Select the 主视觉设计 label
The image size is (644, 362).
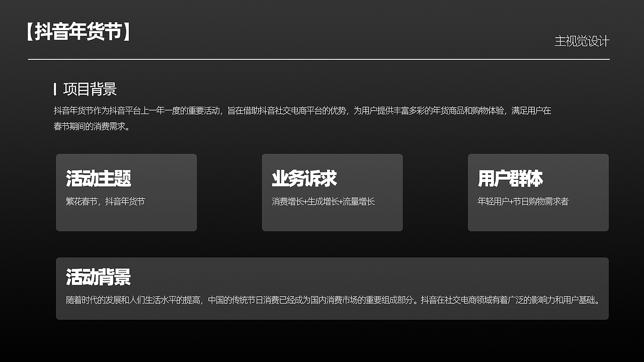(x=582, y=42)
